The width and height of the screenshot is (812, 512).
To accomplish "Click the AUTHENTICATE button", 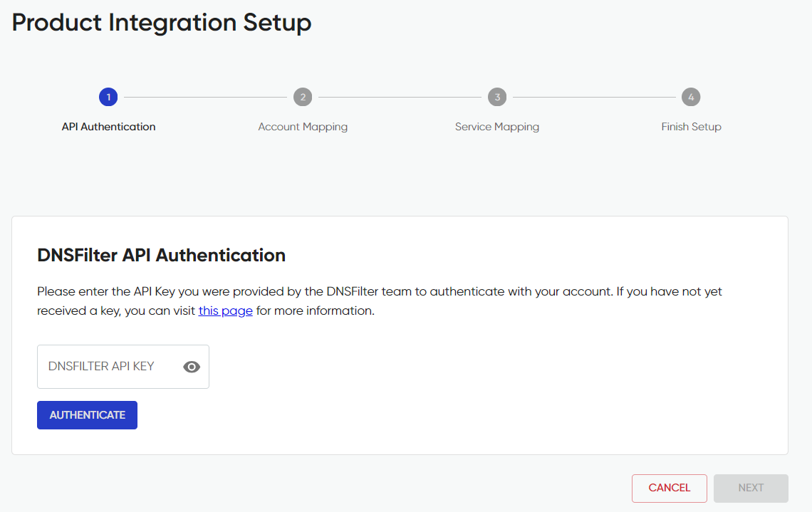I will pyautogui.click(x=87, y=414).
